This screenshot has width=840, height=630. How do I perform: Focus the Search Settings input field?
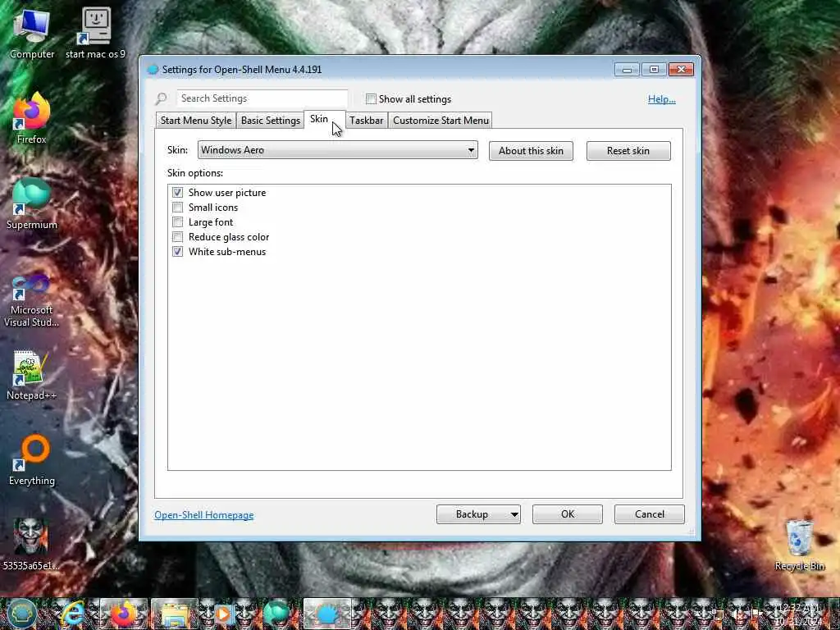262,98
